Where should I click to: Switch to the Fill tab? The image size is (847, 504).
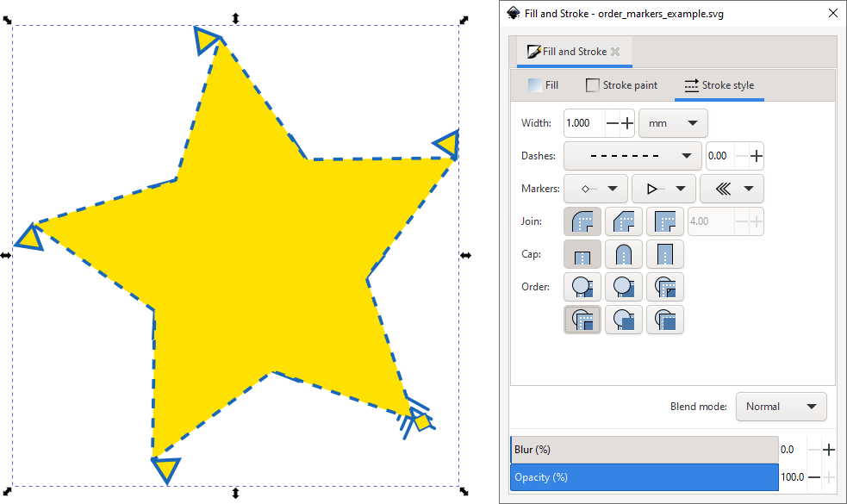click(544, 85)
